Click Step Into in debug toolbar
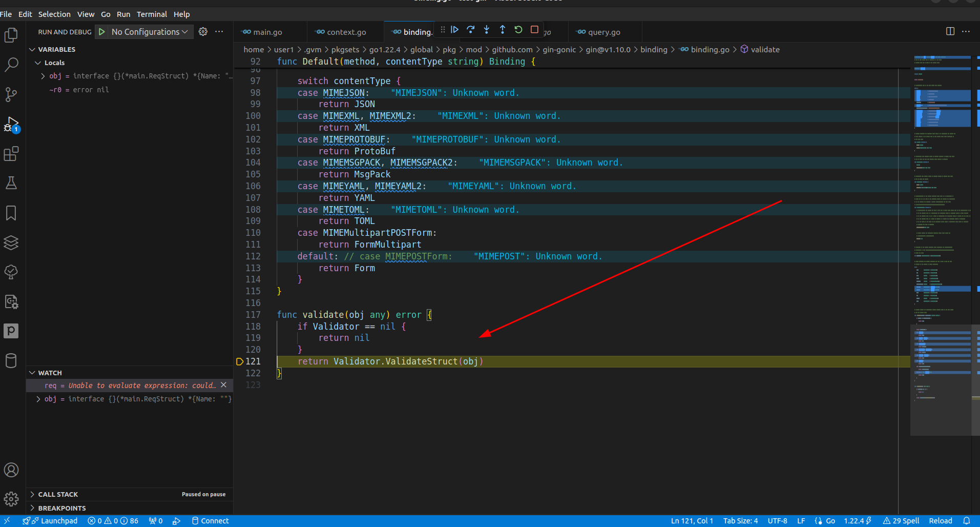Image resolution: width=980 pixels, height=527 pixels. pyautogui.click(x=486, y=30)
